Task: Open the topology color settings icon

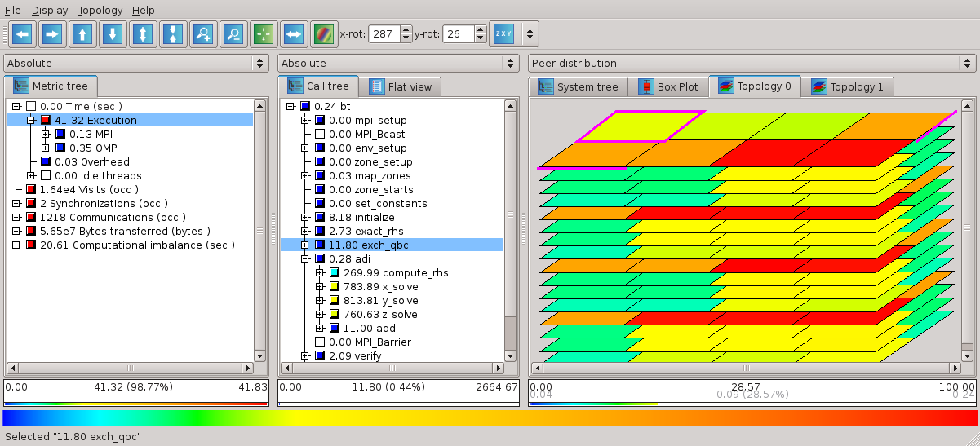Action: pos(323,34)
